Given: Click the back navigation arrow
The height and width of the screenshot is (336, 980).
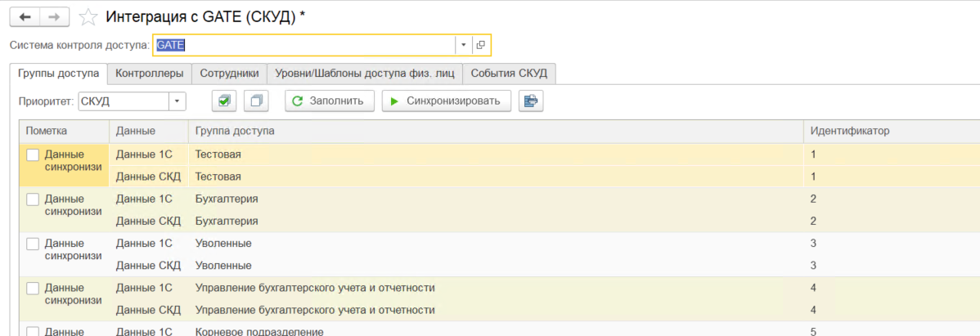Looking at the screenshot, I should pos(25,16).
